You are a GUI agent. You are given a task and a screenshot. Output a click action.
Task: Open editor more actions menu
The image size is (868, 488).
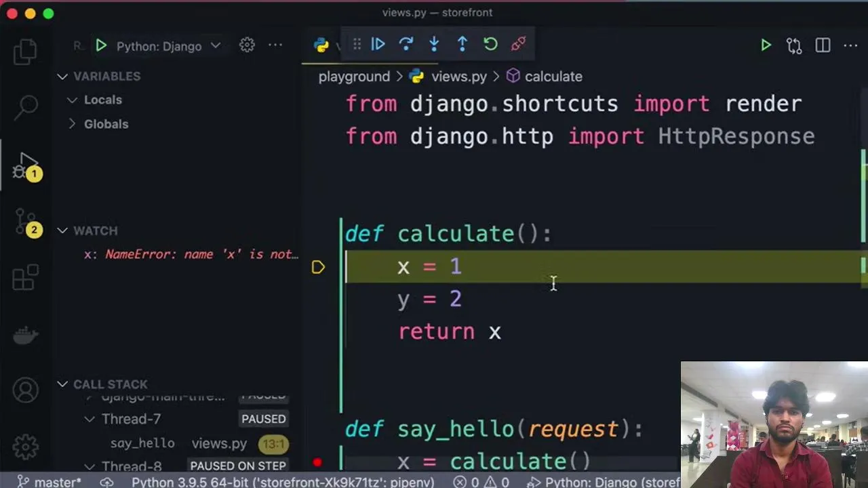pyautogui.click(x=851, y=45)
